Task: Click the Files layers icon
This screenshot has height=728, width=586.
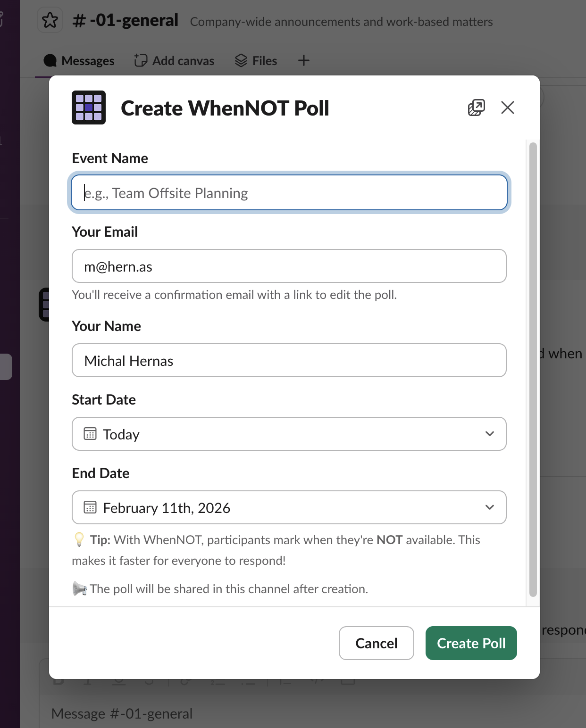Action: click(x=241, y=60)
